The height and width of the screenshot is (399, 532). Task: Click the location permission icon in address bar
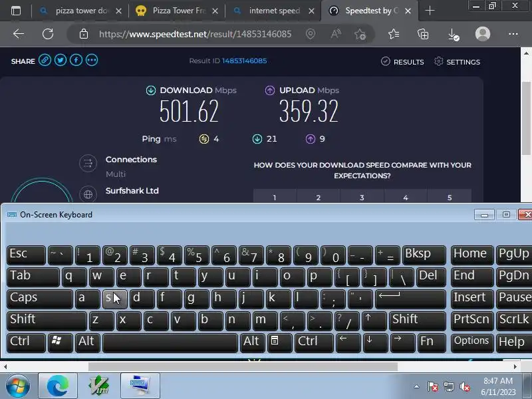coord(311,34)
